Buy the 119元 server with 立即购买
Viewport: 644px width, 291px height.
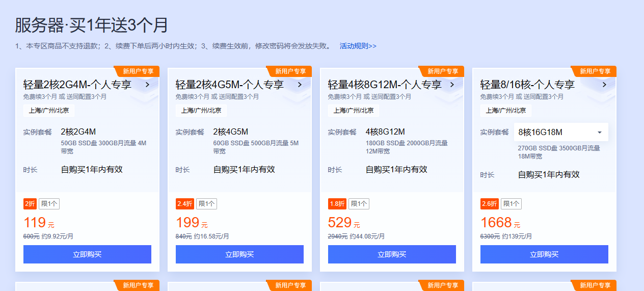(x=87, y=254)
